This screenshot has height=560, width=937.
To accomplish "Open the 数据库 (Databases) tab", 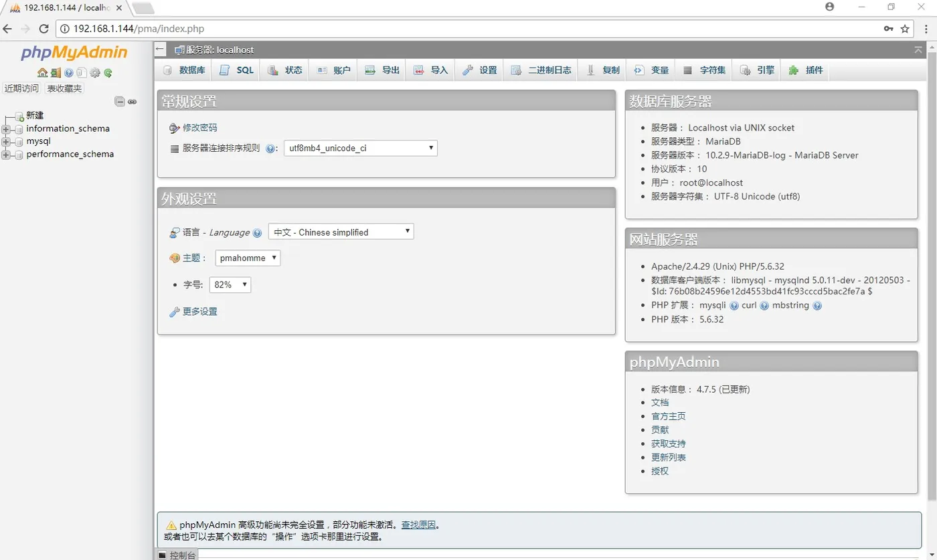I will click(184, 70).
